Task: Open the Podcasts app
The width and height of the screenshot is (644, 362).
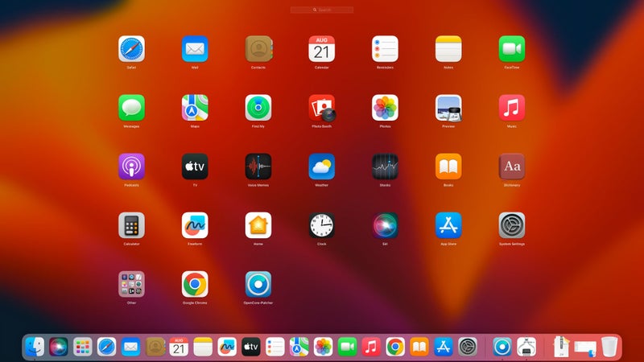Action: pyautogui.click(x=131, y=167)
